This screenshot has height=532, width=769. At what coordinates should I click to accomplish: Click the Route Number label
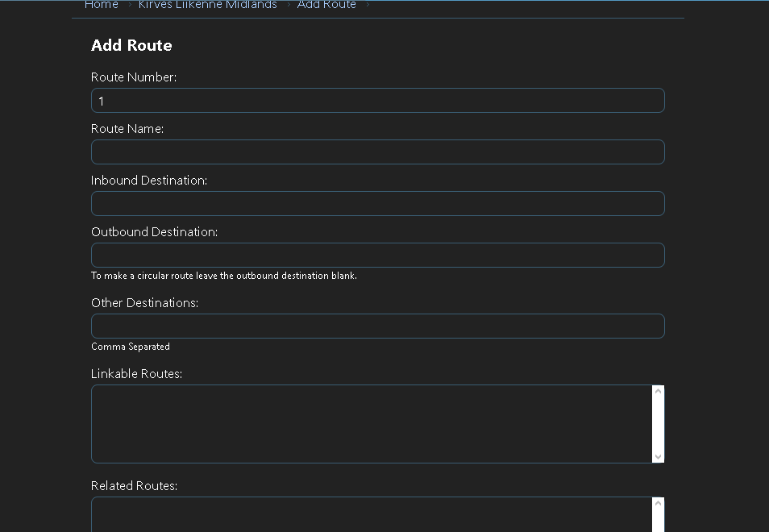134,77
